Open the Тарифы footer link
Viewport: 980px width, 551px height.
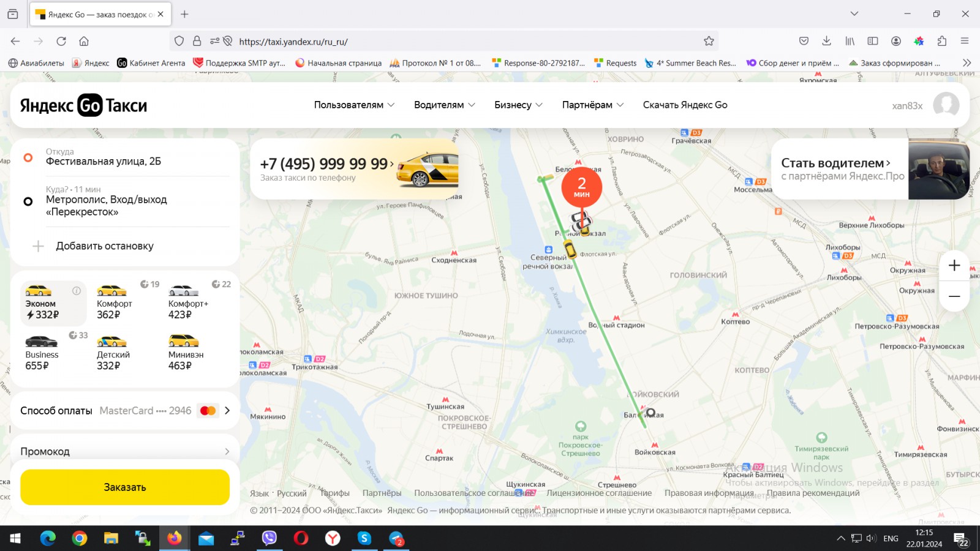pyautogui.click(x=334, y=493)
